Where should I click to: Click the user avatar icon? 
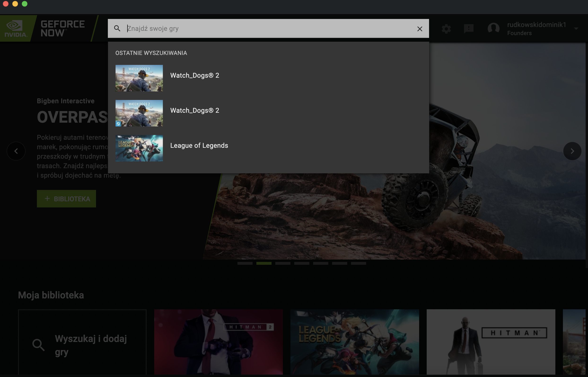click(x=493, y=28)
